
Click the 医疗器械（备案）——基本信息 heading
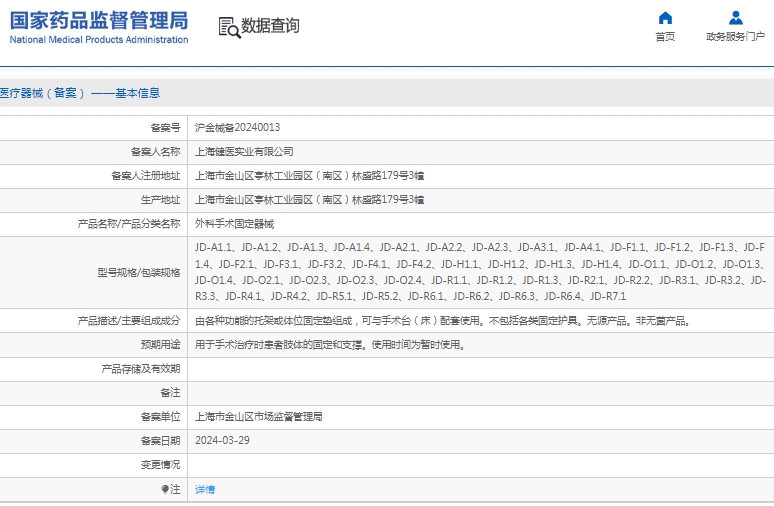coord(80,93)
